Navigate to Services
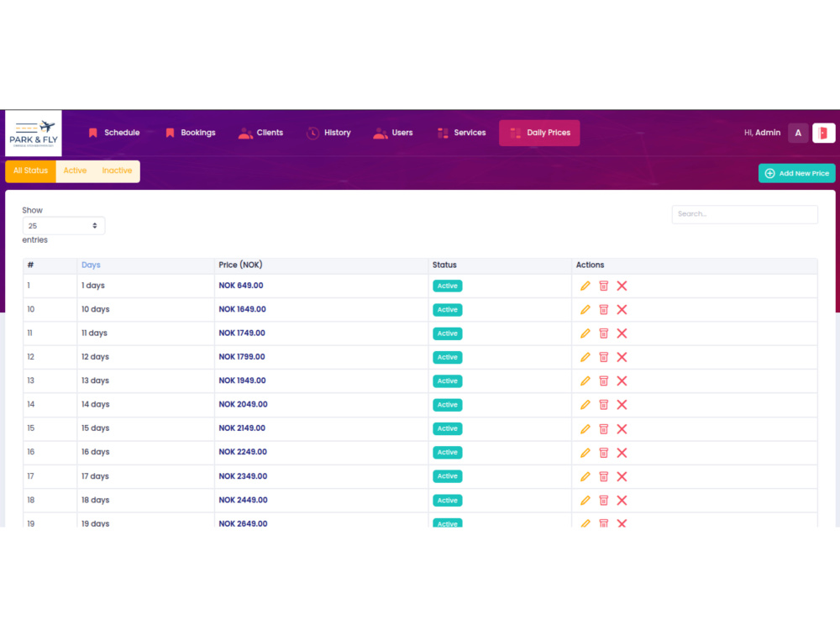 click(462, 133)
